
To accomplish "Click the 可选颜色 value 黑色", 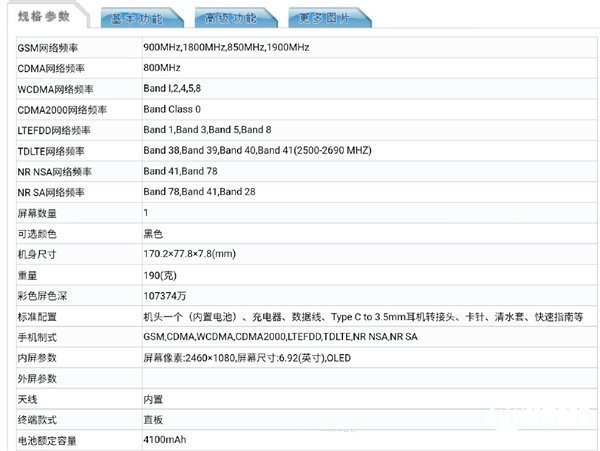I will click(153, 233).
